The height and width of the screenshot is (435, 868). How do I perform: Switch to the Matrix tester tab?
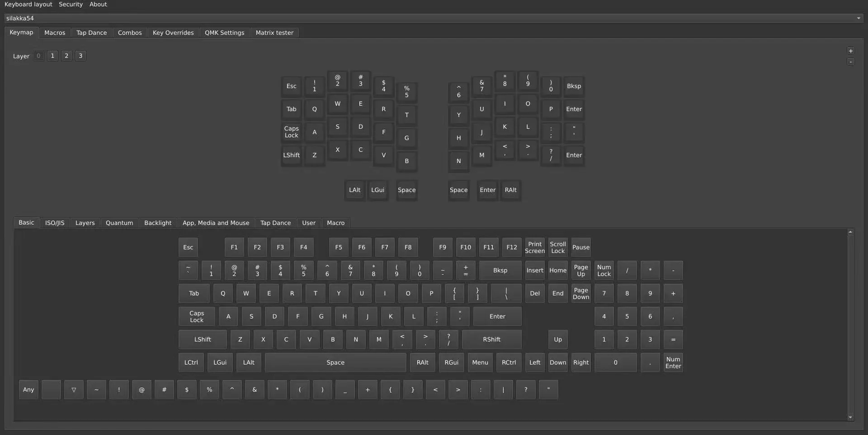click(x=274, y=33)
